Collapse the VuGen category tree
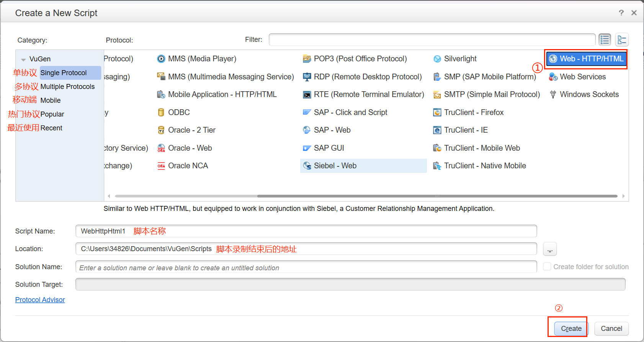This screenshot has width=644, height=342. [x=23, y=59]
